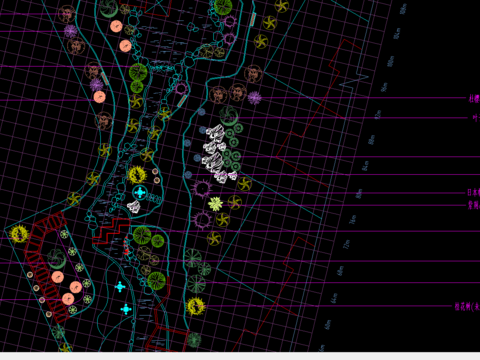Select the yellow spiky tree at far left
The height and width of the screenshot is (360, 480).
(x=19, y=233)
